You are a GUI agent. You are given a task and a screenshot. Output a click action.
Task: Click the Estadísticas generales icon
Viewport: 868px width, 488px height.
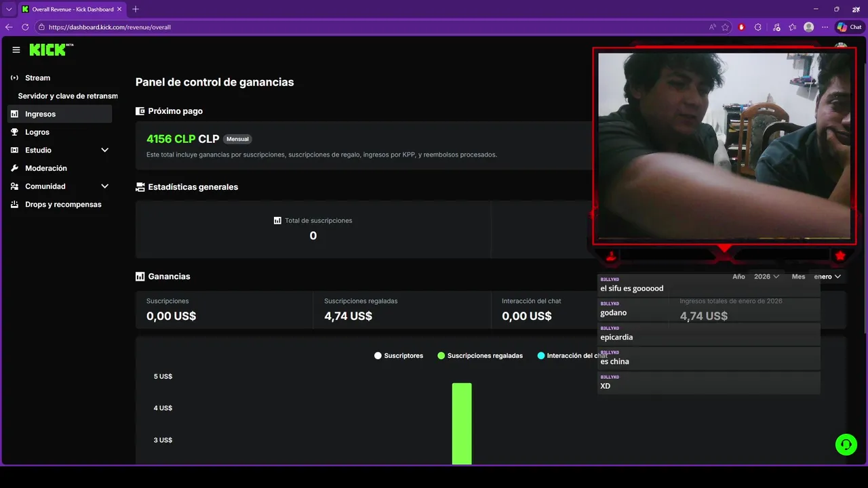(140, 187)
